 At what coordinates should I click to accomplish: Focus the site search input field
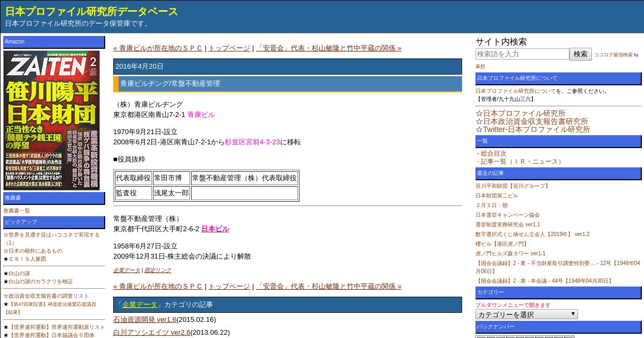click(x=522, y=54)
